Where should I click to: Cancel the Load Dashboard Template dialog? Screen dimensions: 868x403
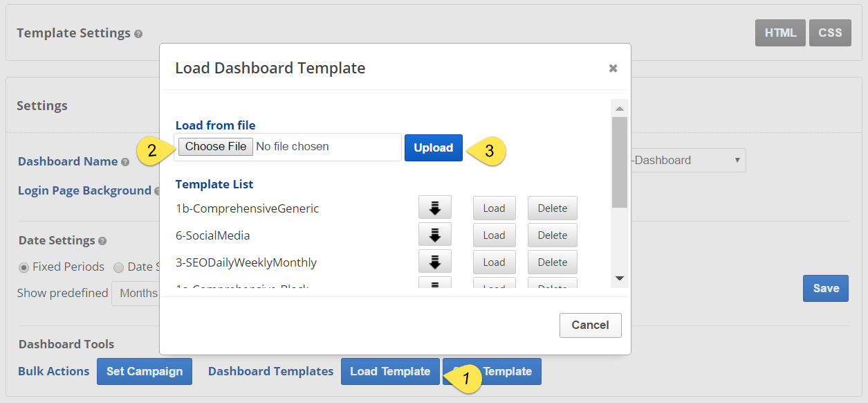(590, 325)
